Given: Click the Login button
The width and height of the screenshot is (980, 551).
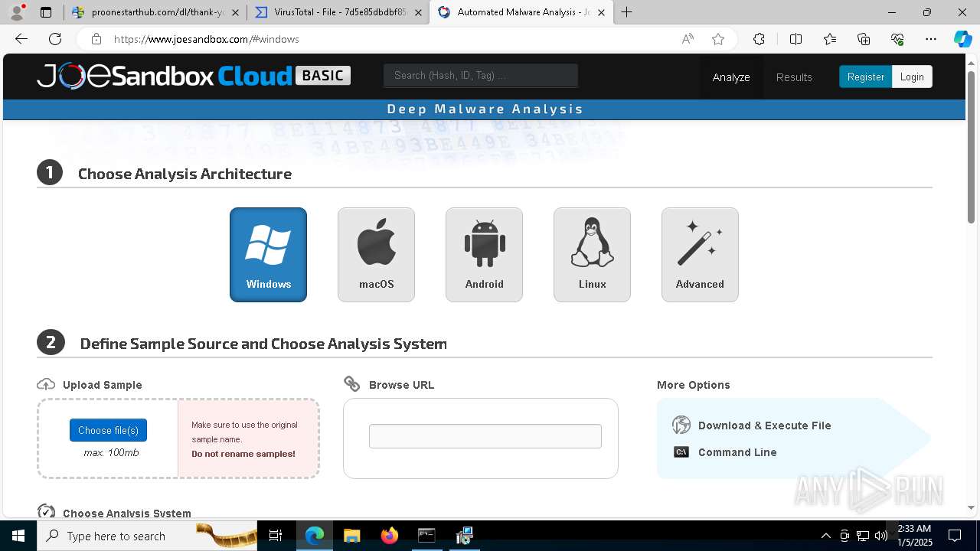Looking at the screenshot, I should tap(912, 77).
